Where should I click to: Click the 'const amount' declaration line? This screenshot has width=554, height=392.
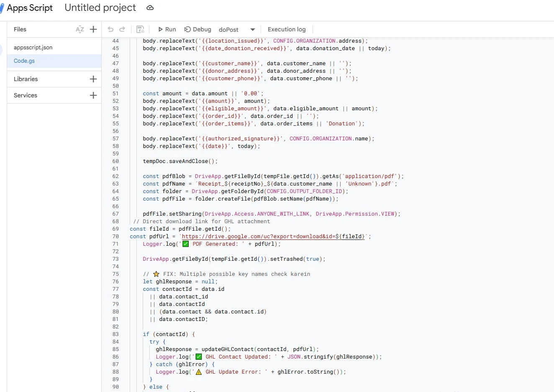point(203,94)
